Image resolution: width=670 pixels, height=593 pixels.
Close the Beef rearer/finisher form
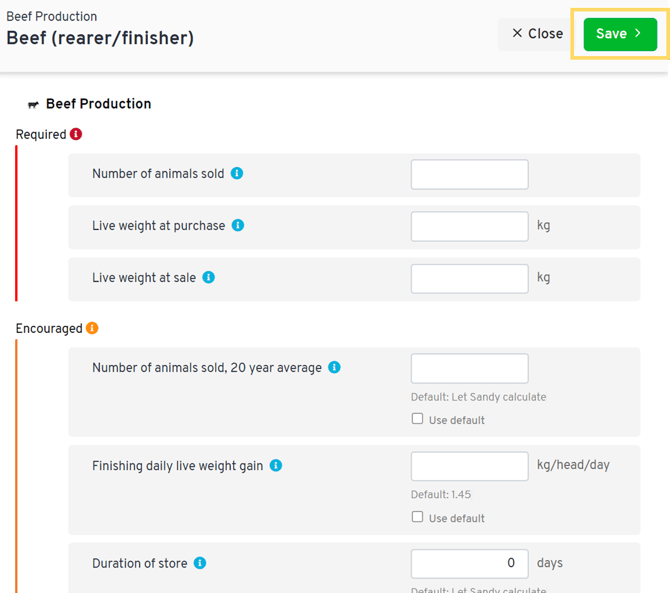click(x=537, y=34)
